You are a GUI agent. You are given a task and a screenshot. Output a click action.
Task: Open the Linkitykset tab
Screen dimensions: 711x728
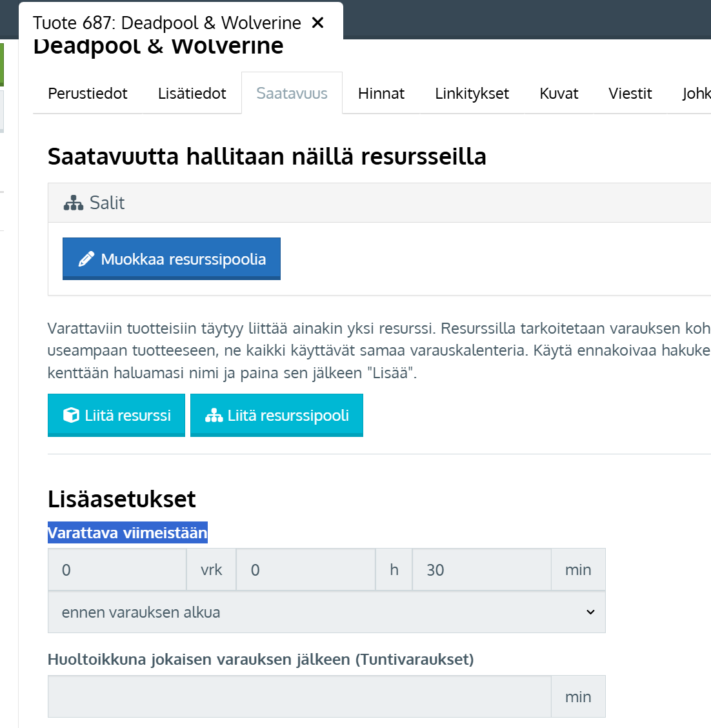[472, 94]
